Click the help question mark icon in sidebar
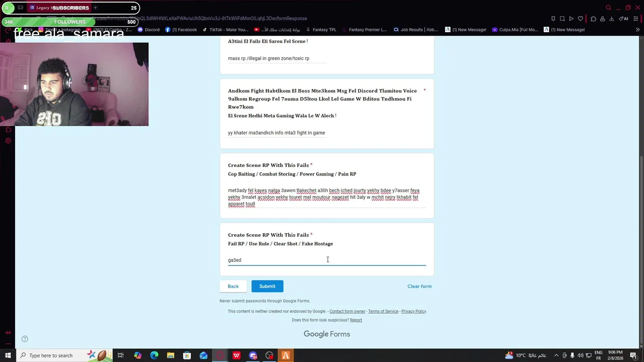This screenshot has width=644, height=362. click(x=25, y=339)
